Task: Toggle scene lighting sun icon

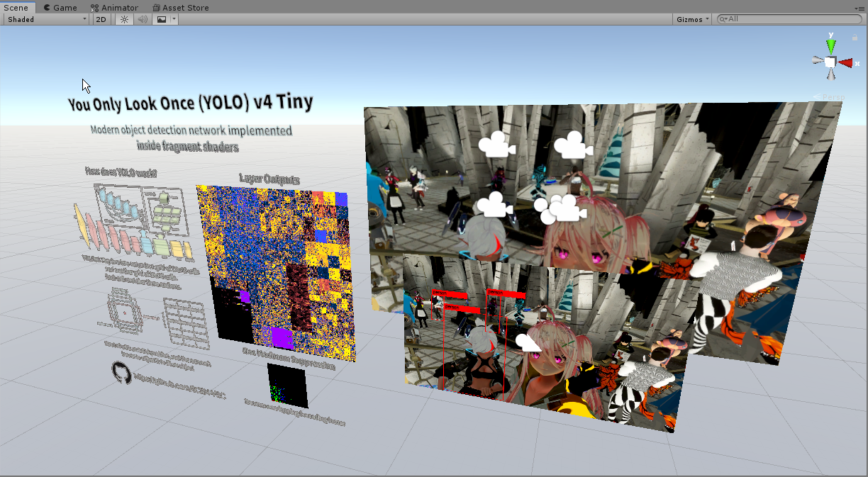Action: tap(124, 19)
